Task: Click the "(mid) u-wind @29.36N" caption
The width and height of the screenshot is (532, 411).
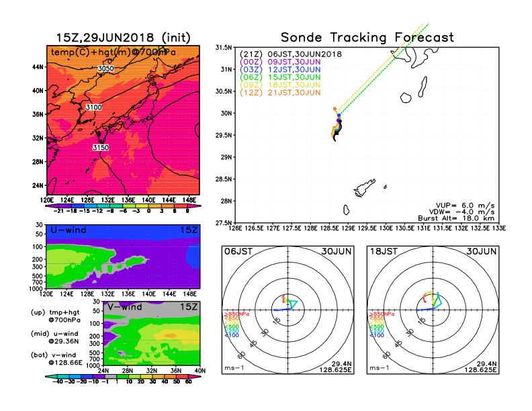Action: pos(54,337)
